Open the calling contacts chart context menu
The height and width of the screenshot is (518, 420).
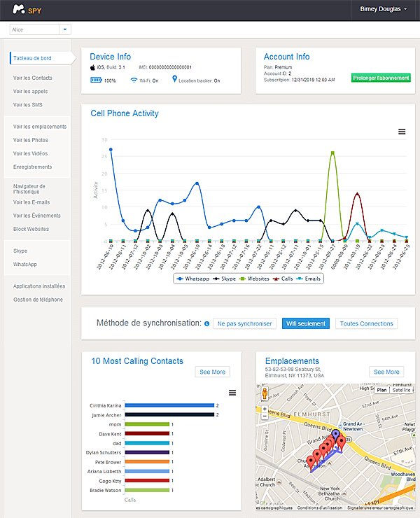tap(232, 393)
